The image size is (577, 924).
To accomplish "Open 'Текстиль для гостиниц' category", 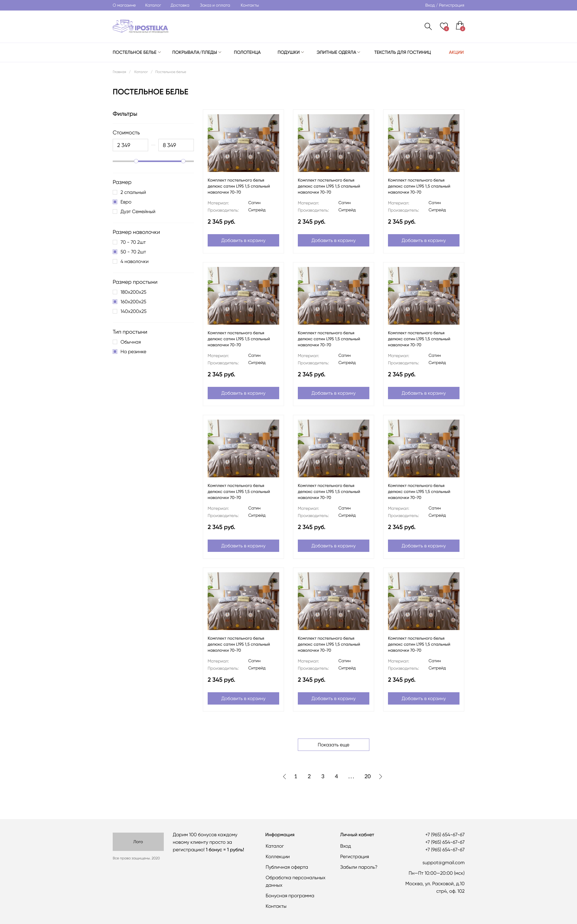I will click(402, 52).
